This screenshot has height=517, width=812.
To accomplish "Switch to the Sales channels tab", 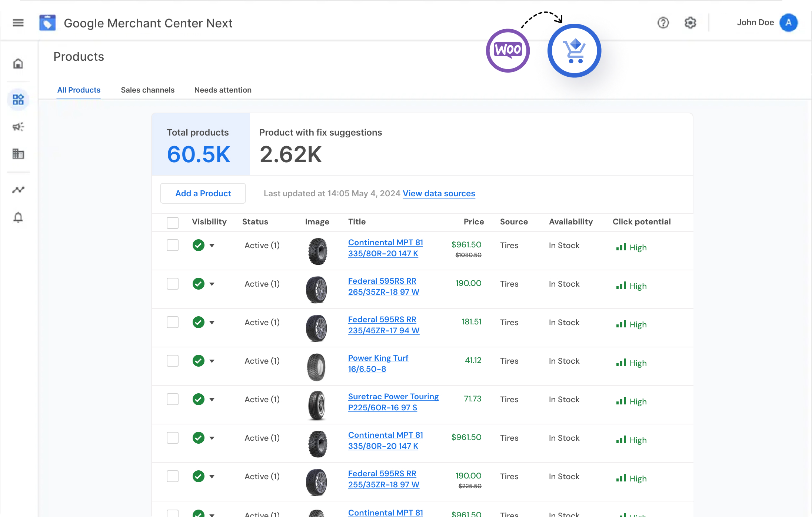I will click(147, 90).
